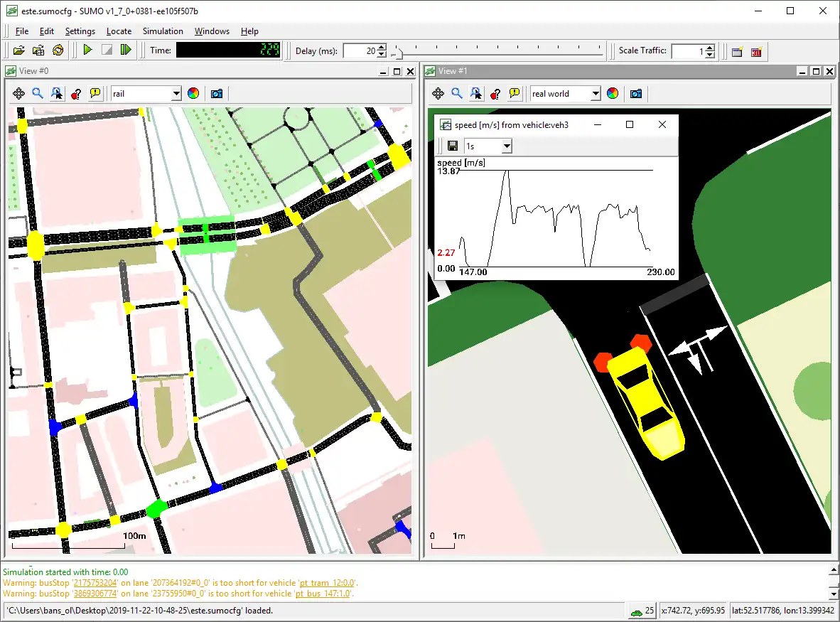Open the 'real world' scheme dropdown
The height and width of the screenshot is (622, 840).
[x=596, y=94]
